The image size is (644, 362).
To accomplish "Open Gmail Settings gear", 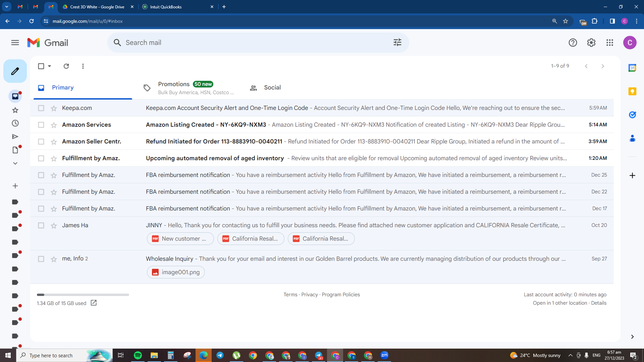I will [591, 43].
